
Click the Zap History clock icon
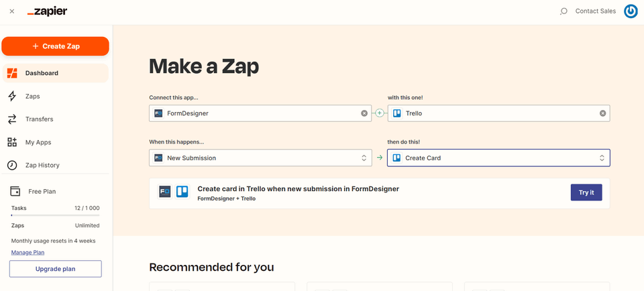[x=12, y=165]
